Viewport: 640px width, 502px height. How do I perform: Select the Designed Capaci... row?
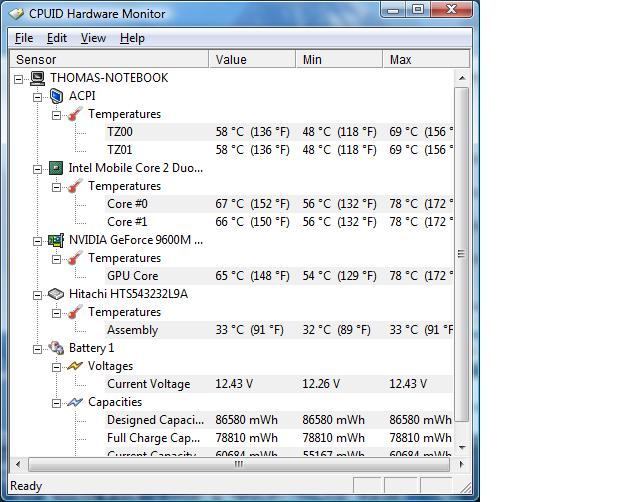coord(279,420)
